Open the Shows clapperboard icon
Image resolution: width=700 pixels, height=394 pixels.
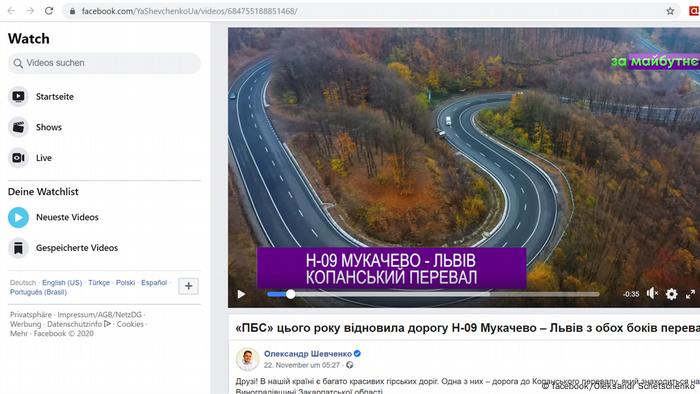click(18, 127)
